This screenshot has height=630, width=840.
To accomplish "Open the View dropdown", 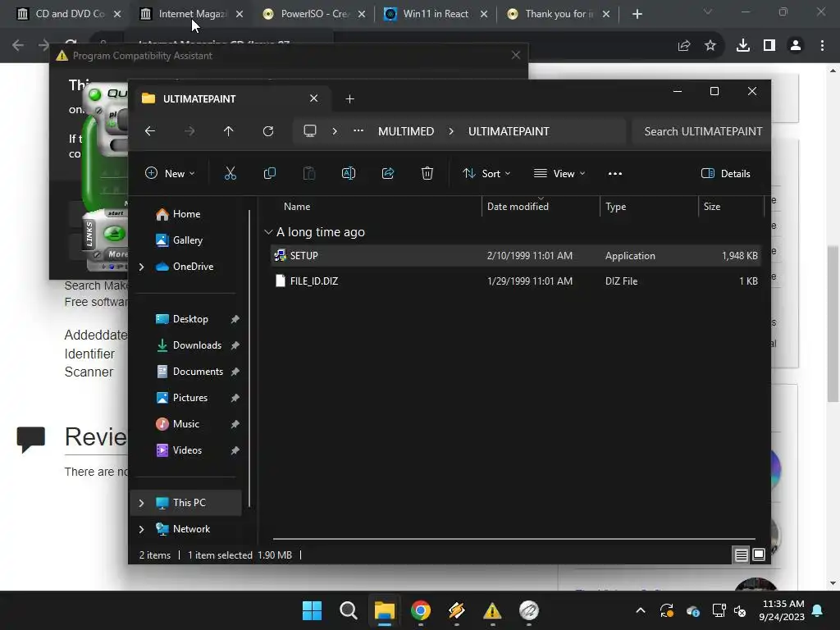I will (559, 174).
